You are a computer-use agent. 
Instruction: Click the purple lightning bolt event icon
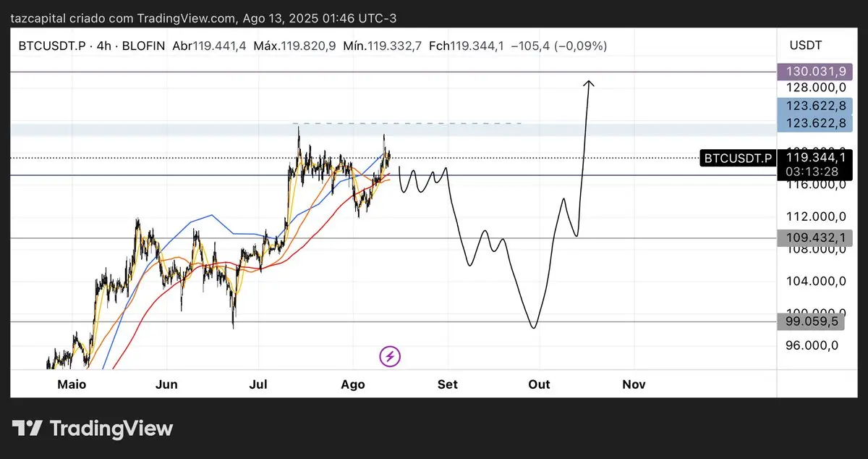point(390,355)
